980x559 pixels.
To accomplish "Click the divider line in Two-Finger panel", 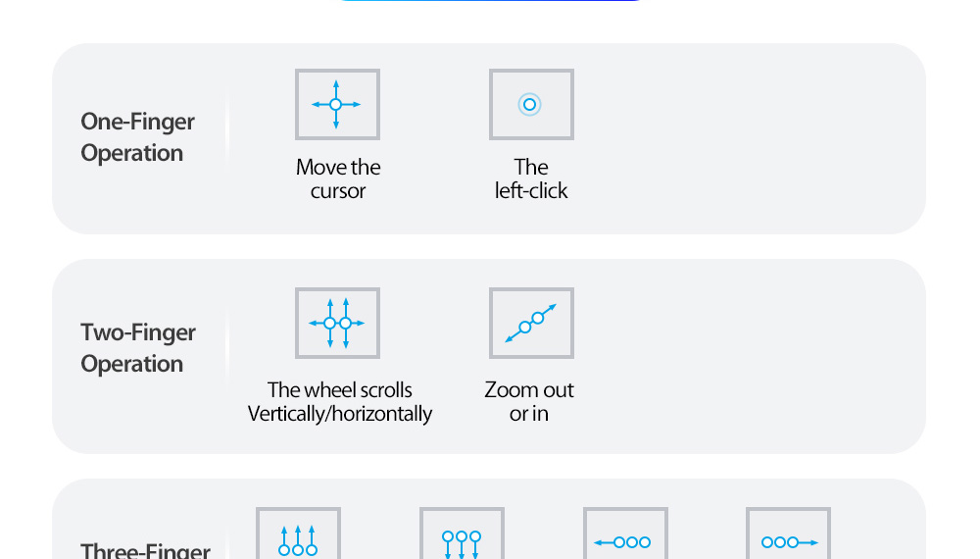I will pyautogui.click(x=227, y=348).
